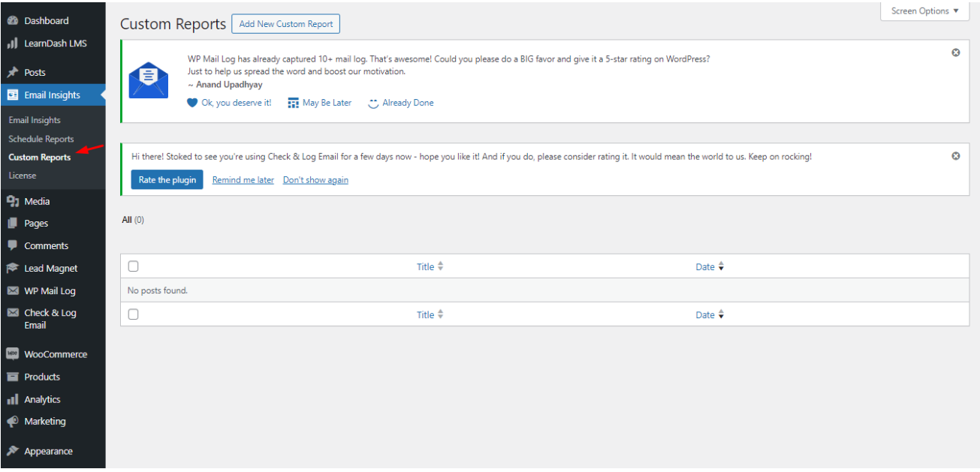Click the Appearance paintbrush icon
The width and height of the screenshot is (980, 472).
pyautogui.click(x=12, y=452)
